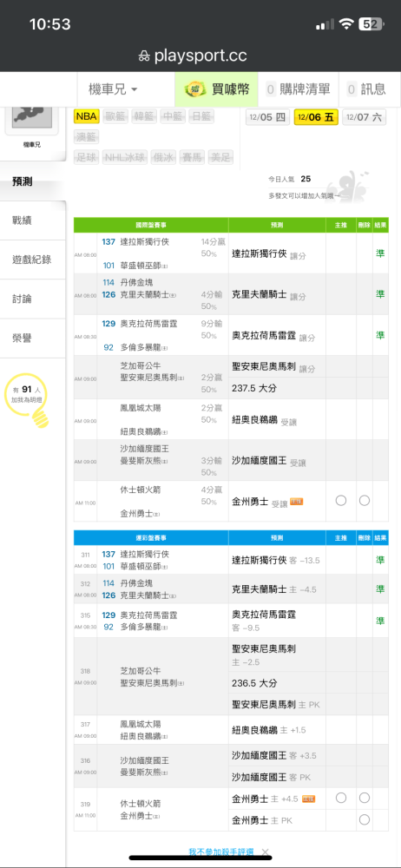Switch to the 俄冰 league tab
The height and width of the screenshot is (868, 401).
pyautogui.click(x=164, y=157)
